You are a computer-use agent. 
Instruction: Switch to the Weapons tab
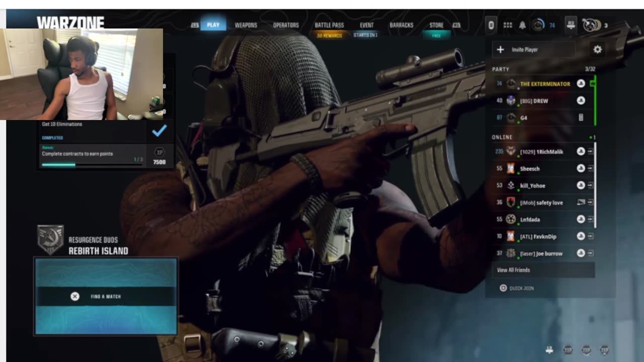(246, 25)
